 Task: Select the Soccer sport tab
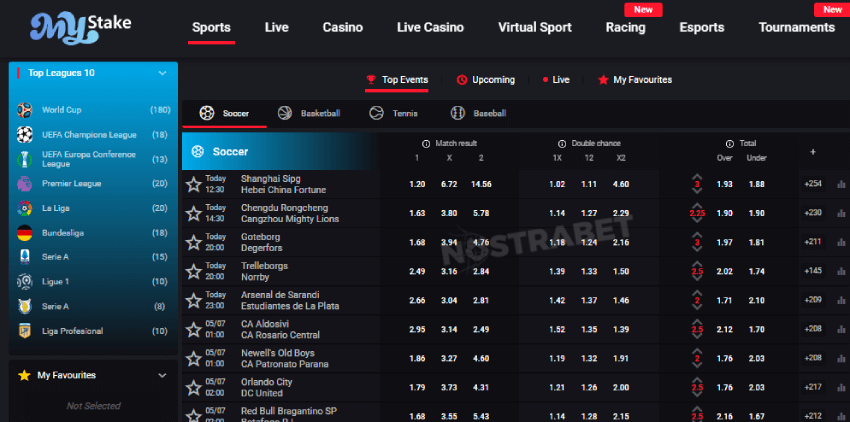pyautogui.click(x=224, y=113)
